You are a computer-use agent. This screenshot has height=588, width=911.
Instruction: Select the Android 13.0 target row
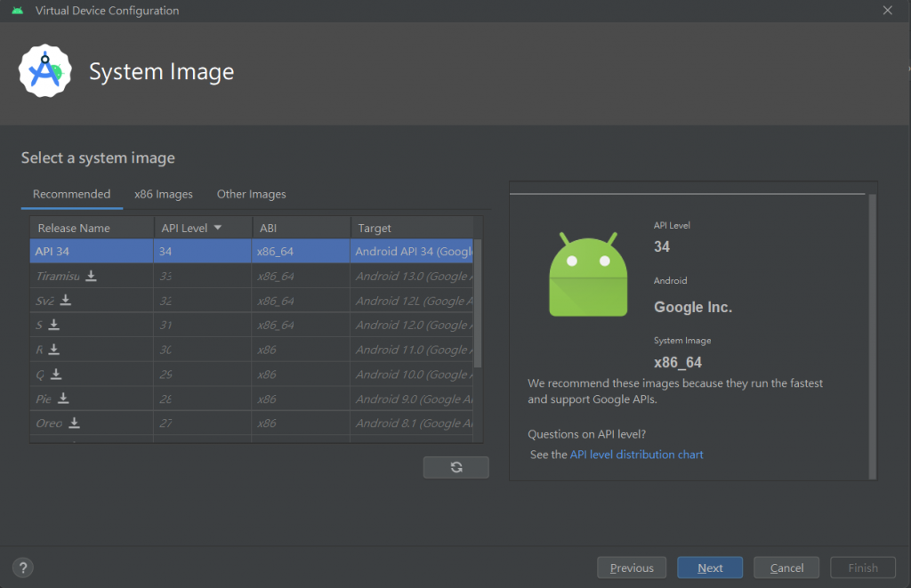click(x=252, y=276)
